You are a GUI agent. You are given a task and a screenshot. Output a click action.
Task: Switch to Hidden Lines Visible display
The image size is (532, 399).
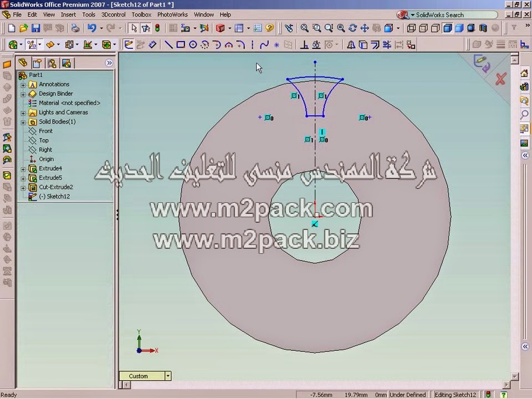pyautogui.click(x=423, y=28)
